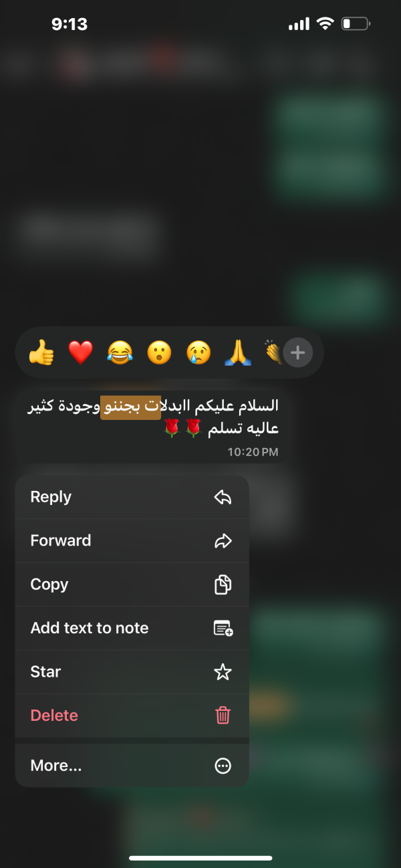
Task: Tap the reply arrow icon
Action: [223, 497]
